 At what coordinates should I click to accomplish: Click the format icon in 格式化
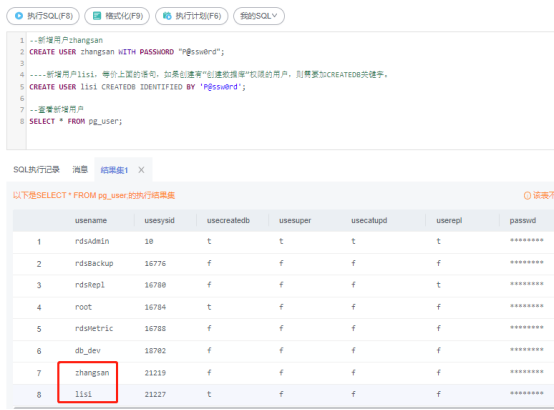(x=96, y=16)
